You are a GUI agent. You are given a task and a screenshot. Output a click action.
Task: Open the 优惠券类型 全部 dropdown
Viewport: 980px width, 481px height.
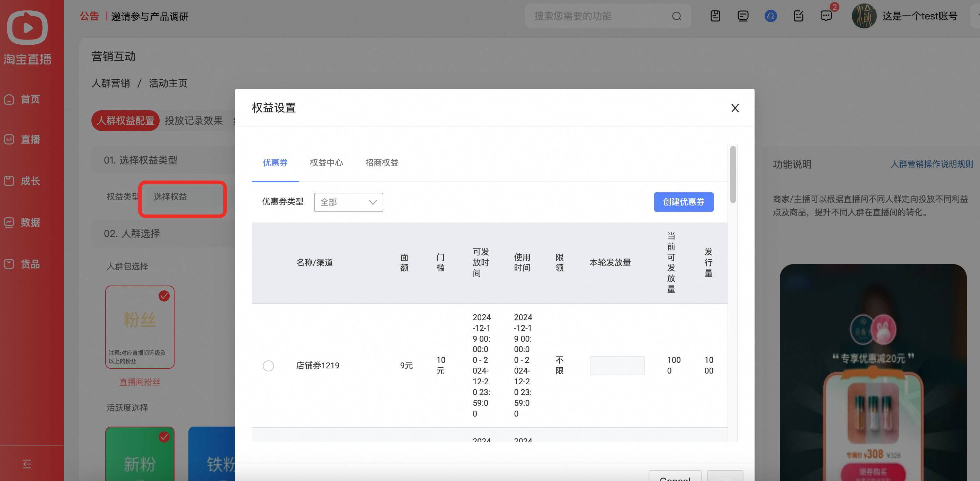click(x=348, y=202)
